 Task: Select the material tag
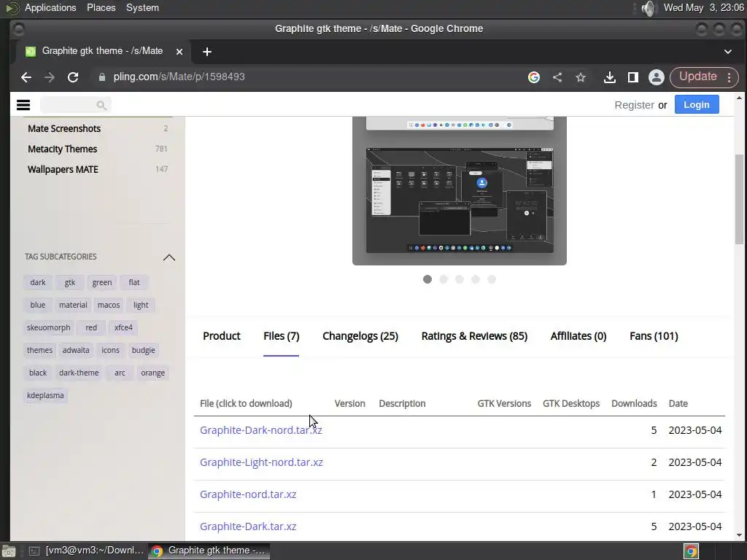coord(73,305)
